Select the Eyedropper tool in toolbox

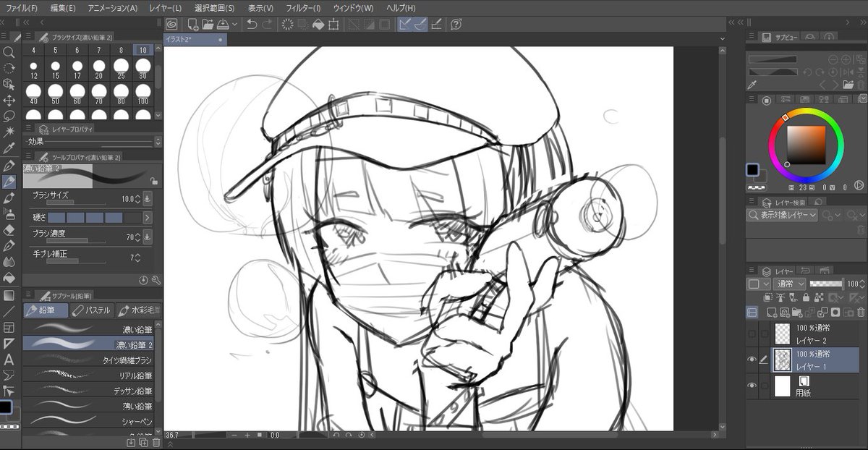point(9,148)
